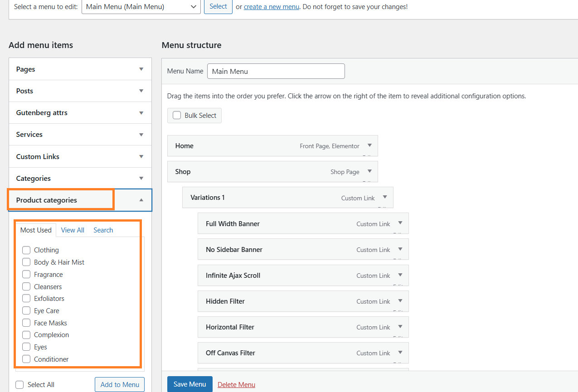
Task: Switch to the Most Used tab
Action: coord(36,230)
